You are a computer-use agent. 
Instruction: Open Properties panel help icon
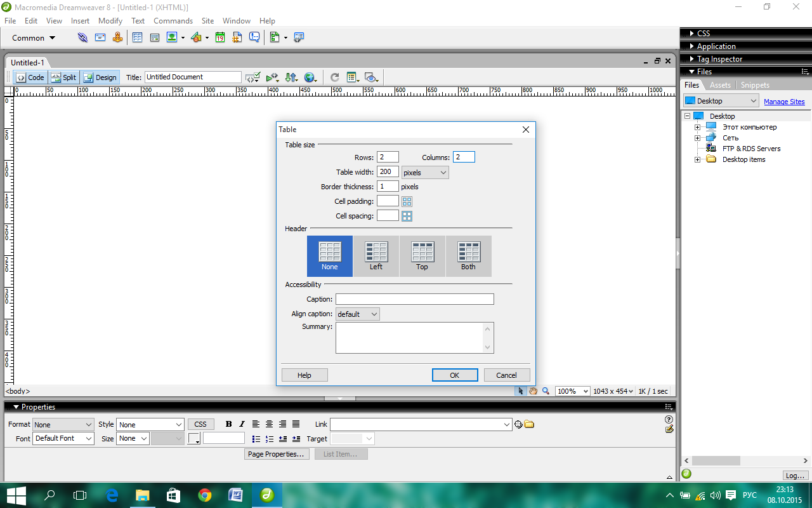tap(669, 420)
